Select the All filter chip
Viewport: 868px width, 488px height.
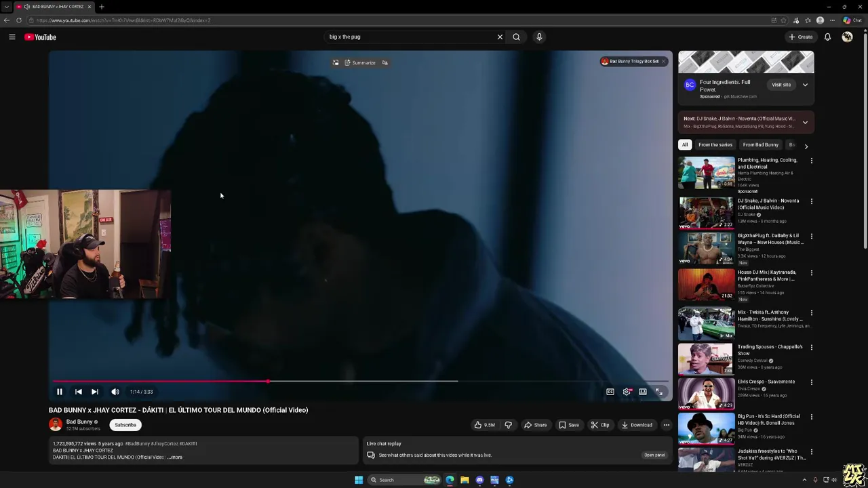685,144
